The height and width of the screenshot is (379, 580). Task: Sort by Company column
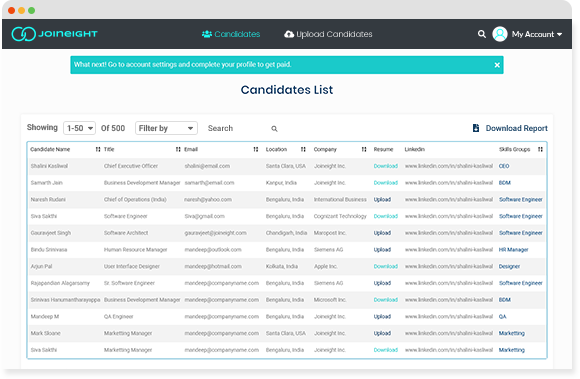[364, 149]
